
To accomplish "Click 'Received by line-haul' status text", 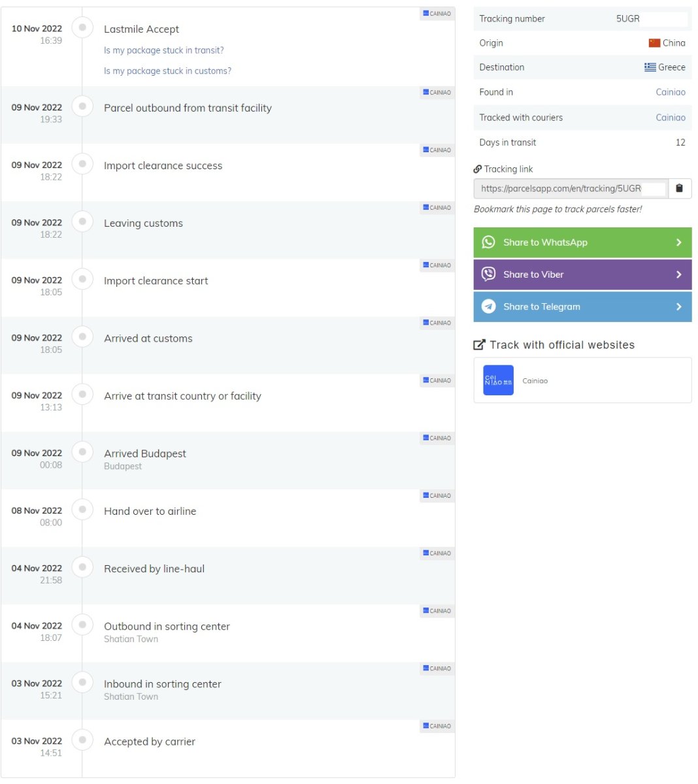I will point(154,569).
